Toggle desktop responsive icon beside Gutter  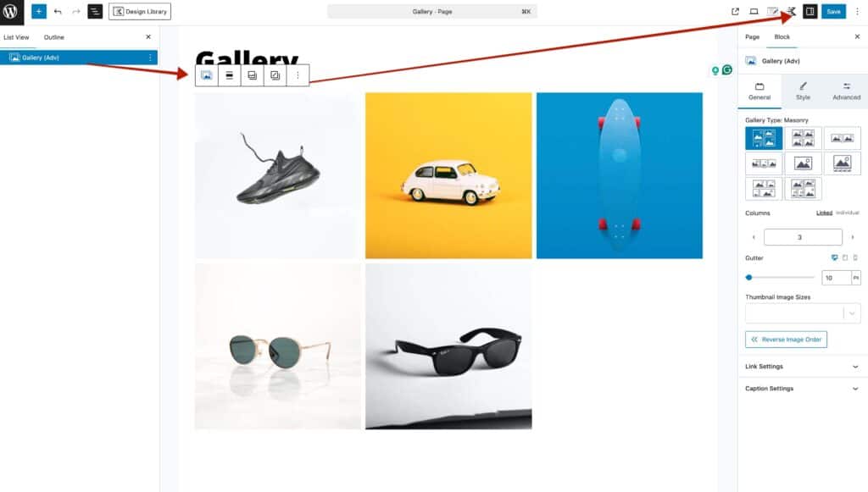click(833, 257)
